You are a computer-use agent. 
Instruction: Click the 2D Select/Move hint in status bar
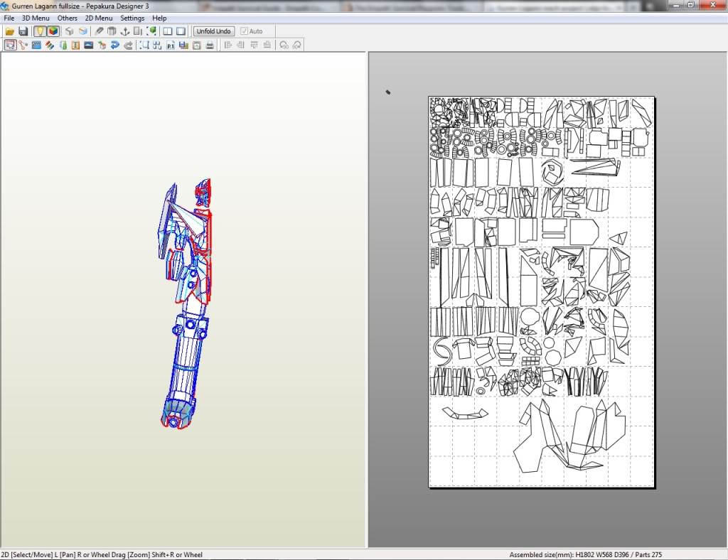(x=102, y=554)
